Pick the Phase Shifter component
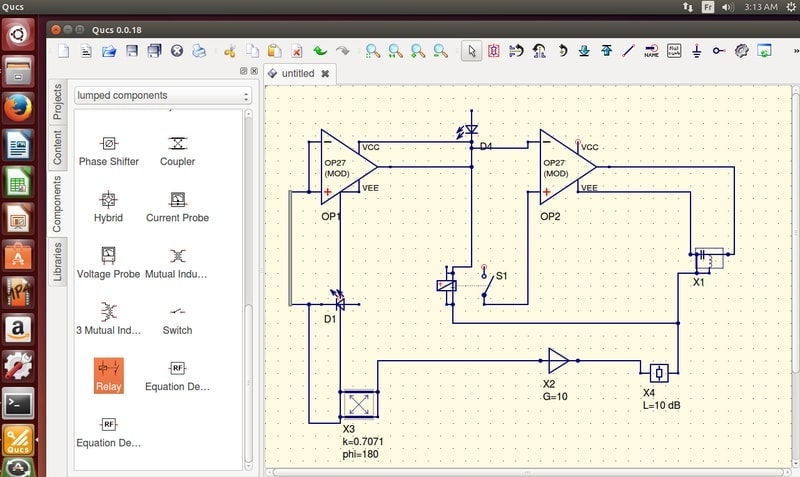Screen dimensions: 800x477 click(x=109, y=151)
